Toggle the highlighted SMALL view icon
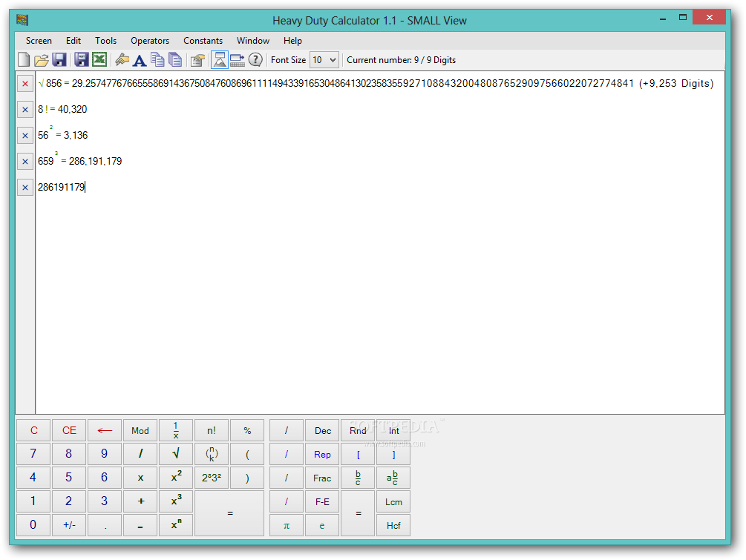 219,60
